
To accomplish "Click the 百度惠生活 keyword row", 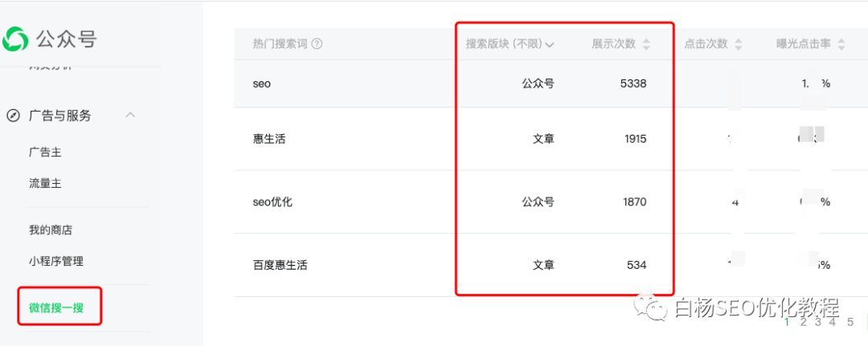I will (551, 265).
